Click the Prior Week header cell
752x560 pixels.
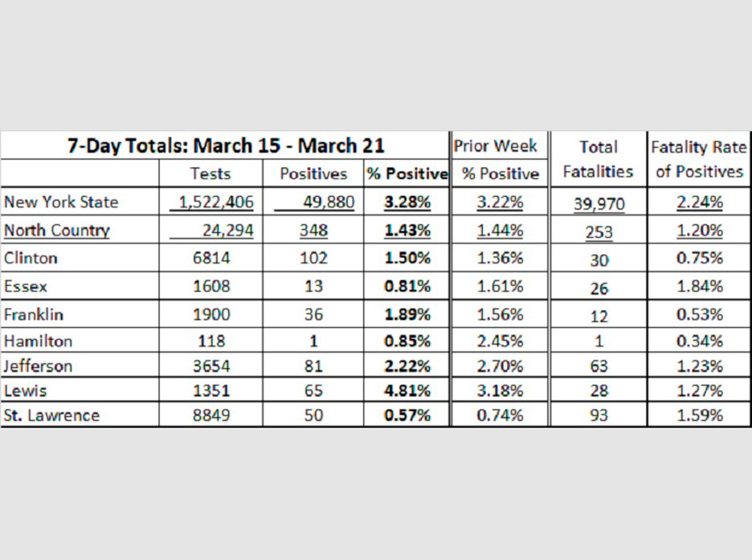click(x=495, y=146)
